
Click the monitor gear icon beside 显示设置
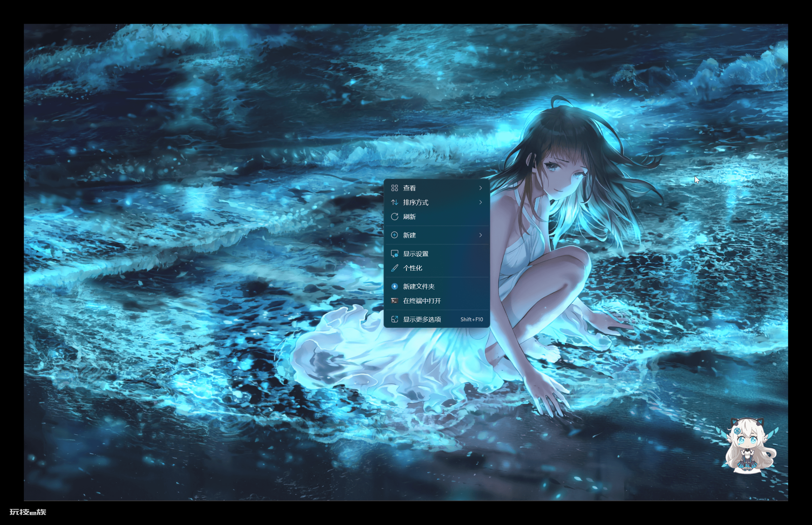pyautogui.click(x=395, y=254)
